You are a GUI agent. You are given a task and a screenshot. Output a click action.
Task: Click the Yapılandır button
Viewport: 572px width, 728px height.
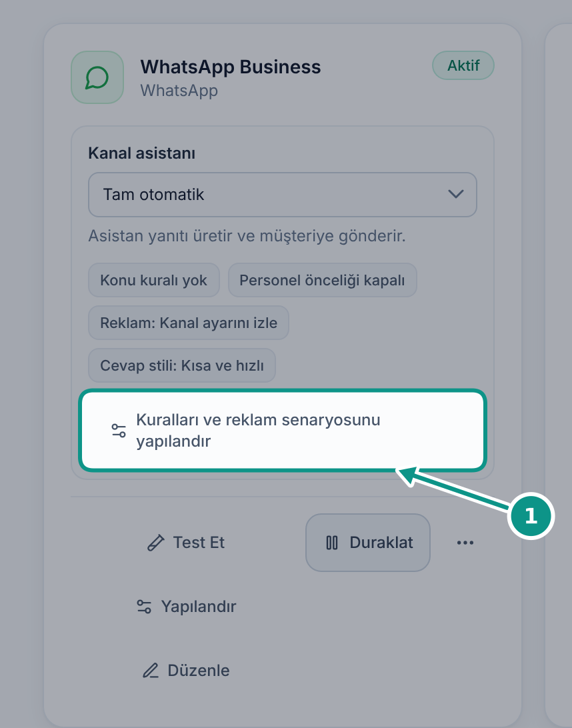(x=186, y=607)
